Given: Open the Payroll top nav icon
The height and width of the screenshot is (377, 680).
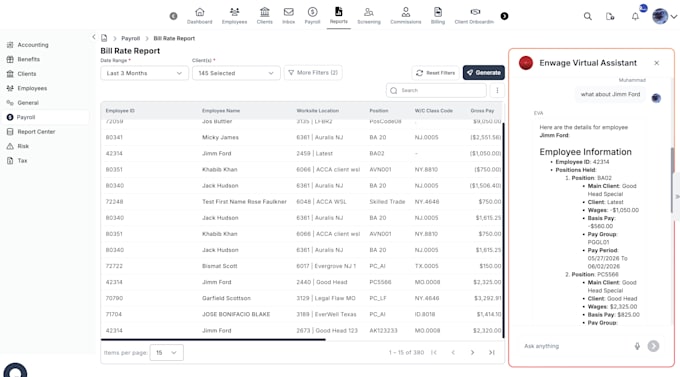Looking at the screenshot, I should (312, 16).
